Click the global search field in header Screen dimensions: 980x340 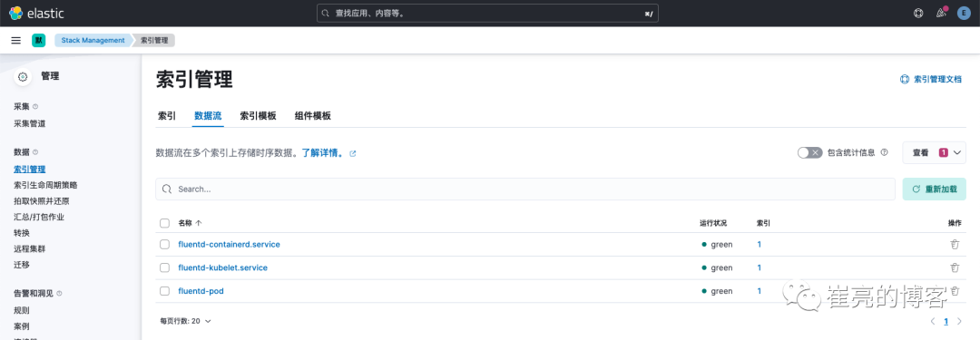tap(487, 13)
